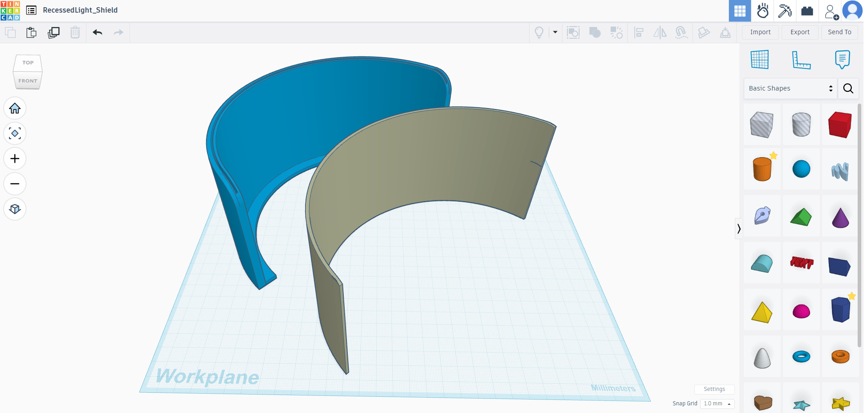868x413 pixels.
Task: Select the blue Torus shape
Action: coord(801,357)
